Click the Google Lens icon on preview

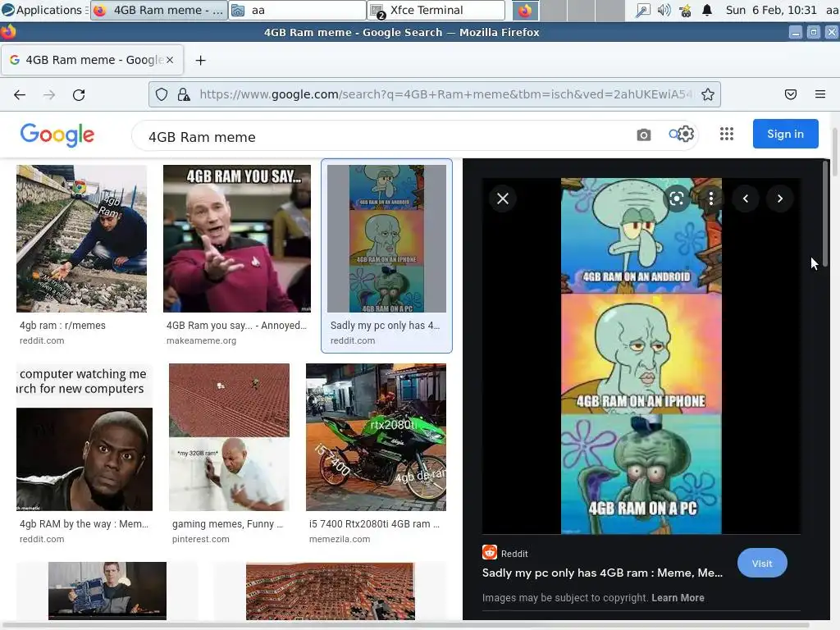coord(677,199)
